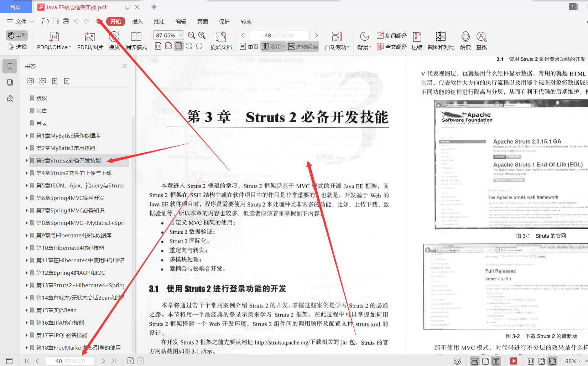Open the 批注 ribbon tab
The width and height of the screenshot is (588, 366).
[159, 21]
